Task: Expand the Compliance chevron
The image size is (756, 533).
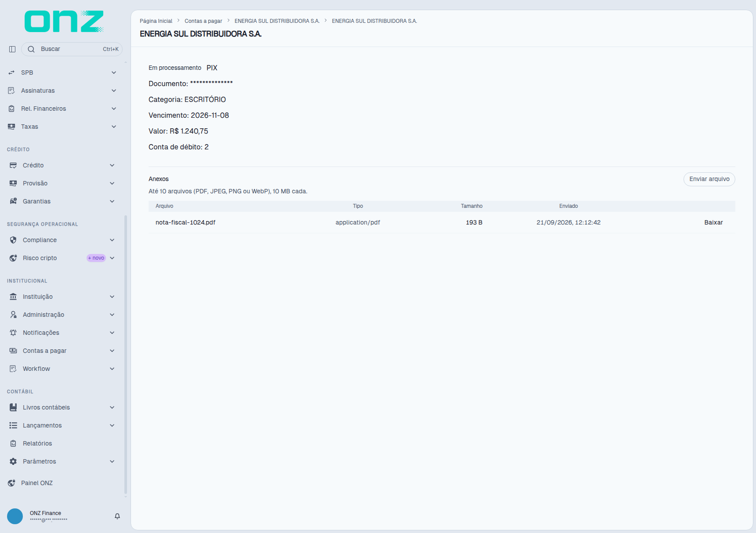Action: [x=112, y=240]
